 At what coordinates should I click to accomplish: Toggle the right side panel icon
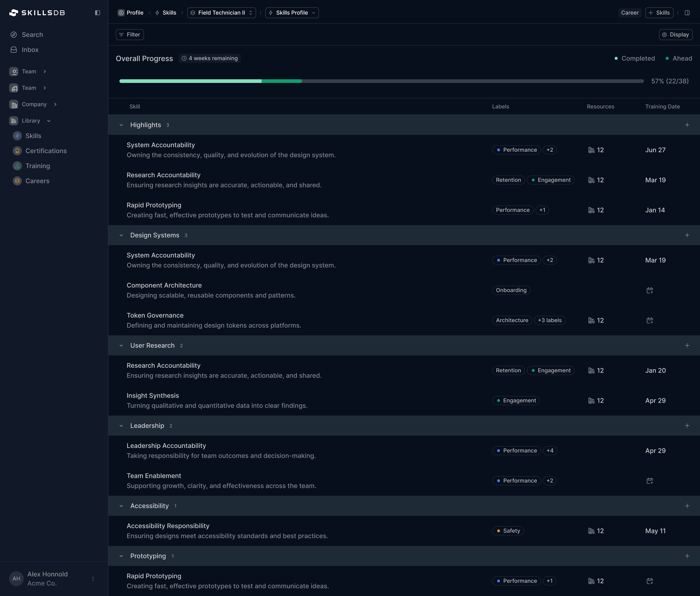pos(687,13)
